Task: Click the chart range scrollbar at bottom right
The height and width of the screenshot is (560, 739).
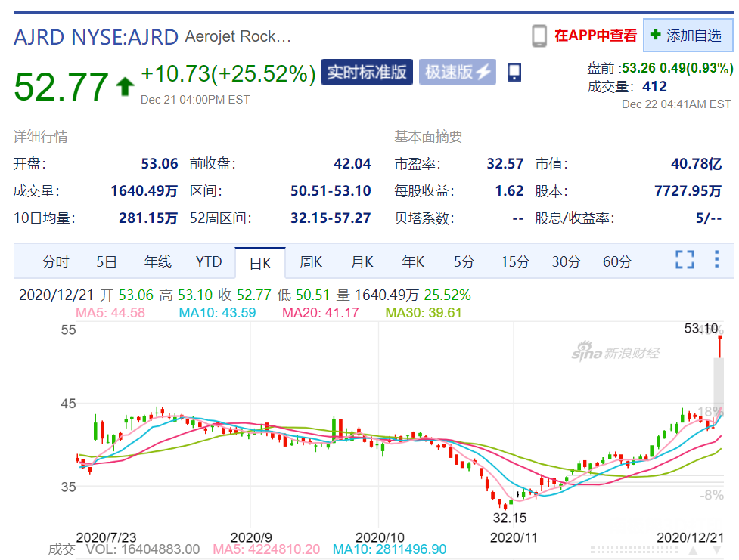Action: tap(635, 550)
